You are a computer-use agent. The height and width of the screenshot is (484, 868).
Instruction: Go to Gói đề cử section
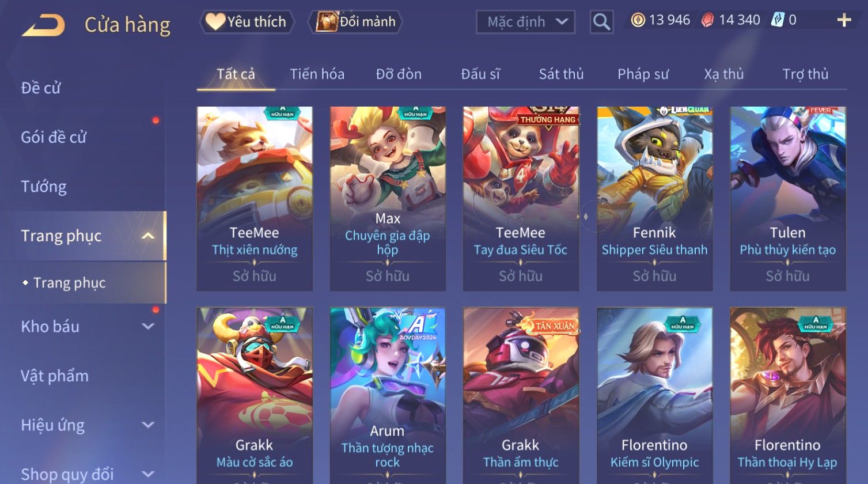coord(54,137)
